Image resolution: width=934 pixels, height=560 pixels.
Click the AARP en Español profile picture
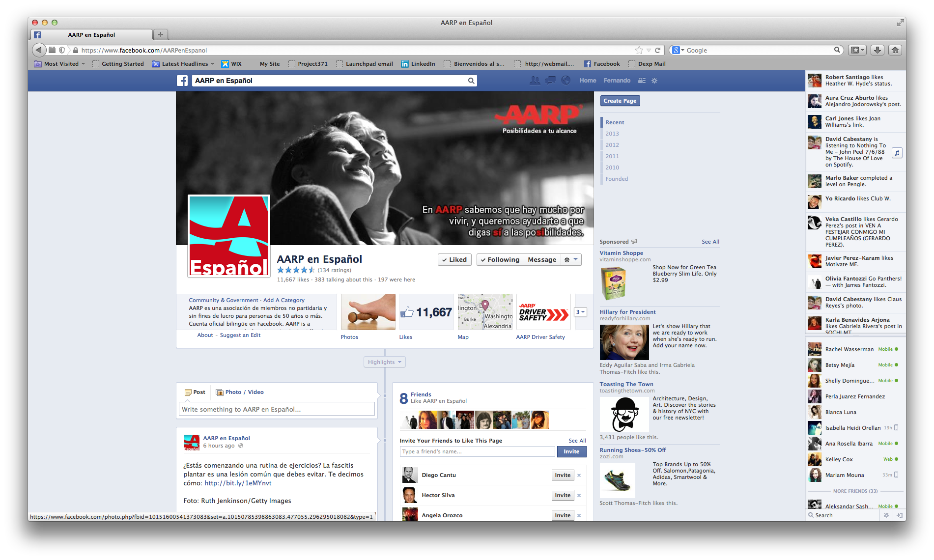229,236
